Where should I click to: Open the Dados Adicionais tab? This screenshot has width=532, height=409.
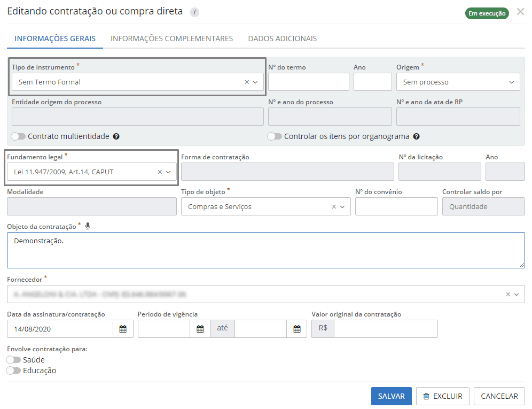pyautogui.click(x=283, y=38)
